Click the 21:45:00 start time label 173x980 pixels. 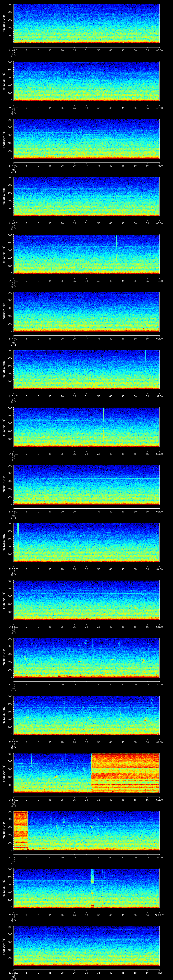(x=13, y=108)
